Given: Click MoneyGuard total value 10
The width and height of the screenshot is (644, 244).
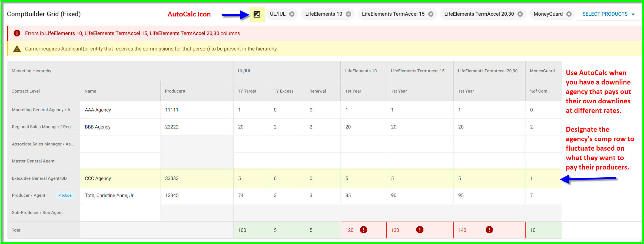Looking at the screenshot, I should coord(533,230).
